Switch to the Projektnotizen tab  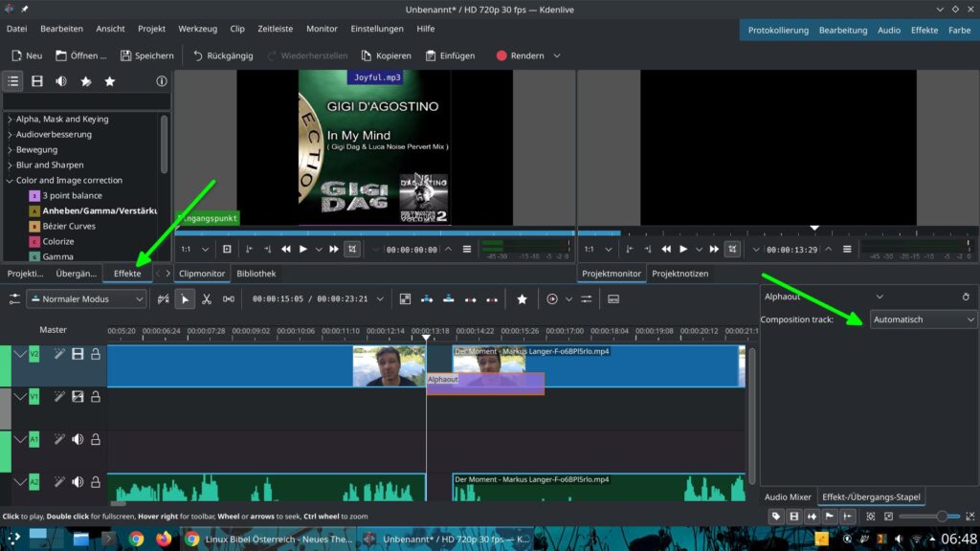tap(680, 274)
